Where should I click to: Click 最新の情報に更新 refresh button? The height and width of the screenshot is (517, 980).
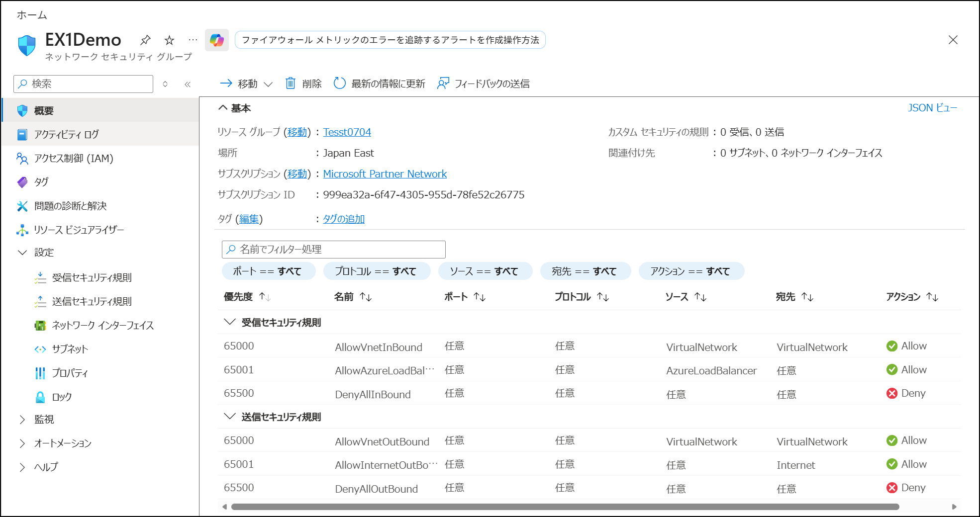[x=380, y=84]
